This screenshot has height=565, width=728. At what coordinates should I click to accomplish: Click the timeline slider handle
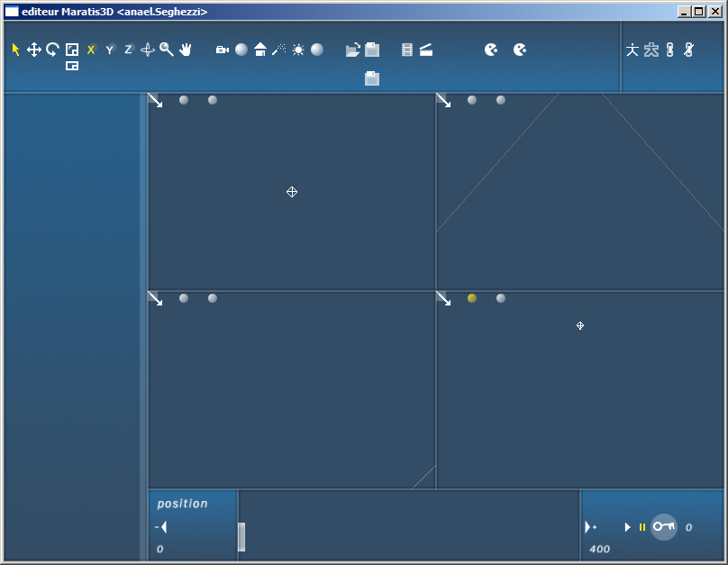241,537
